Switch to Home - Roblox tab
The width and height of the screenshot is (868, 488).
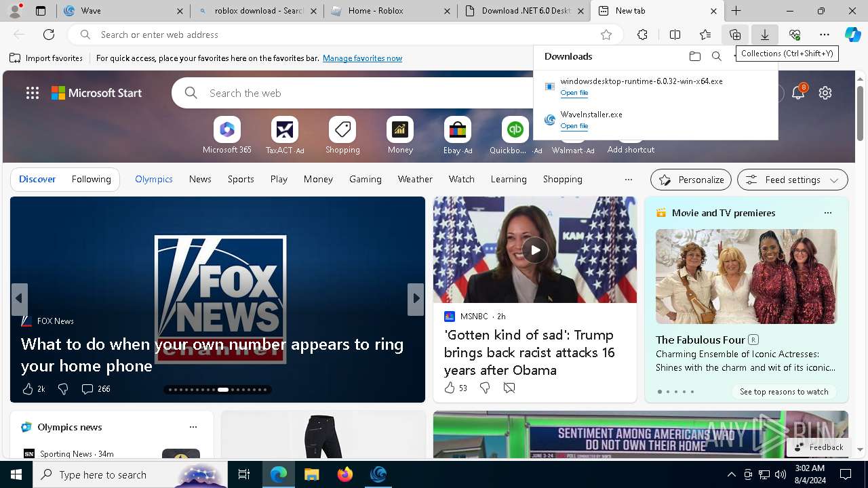391,11
